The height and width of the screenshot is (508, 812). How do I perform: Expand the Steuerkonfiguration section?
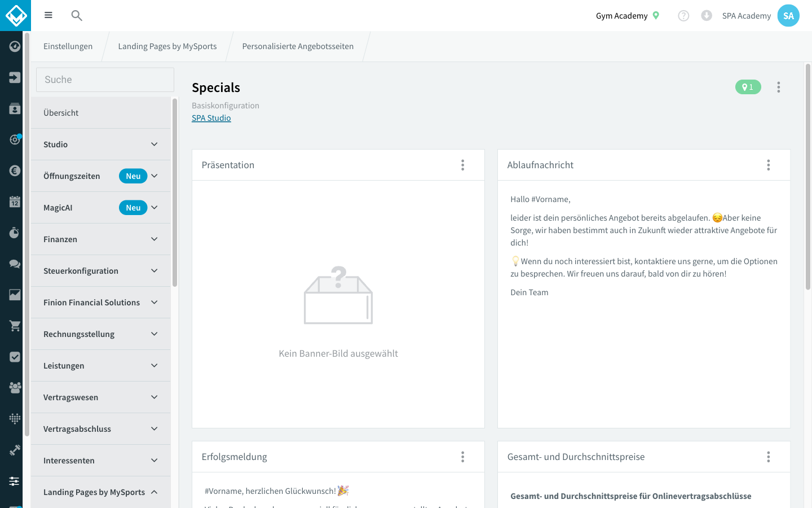(x=101, y=271)
